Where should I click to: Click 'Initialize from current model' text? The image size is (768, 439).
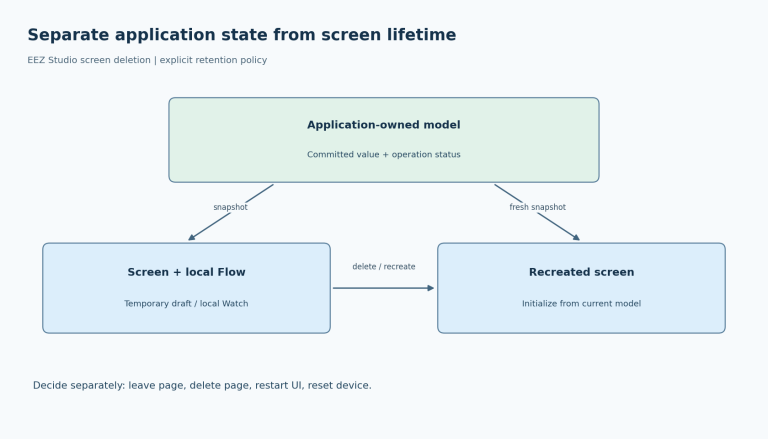click(581, 304)
